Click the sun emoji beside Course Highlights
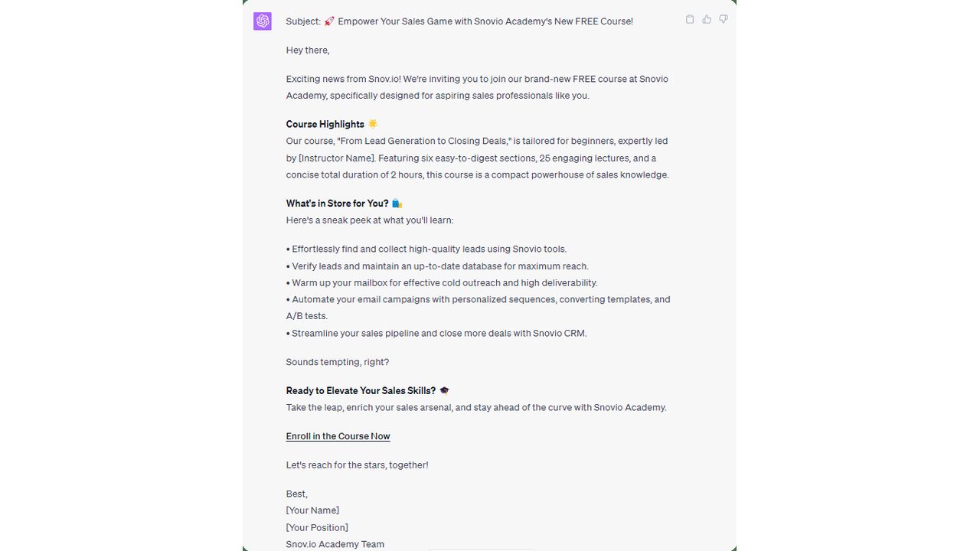Image resolution: width=980 pixels, height=551 pixels. [373, 124]
